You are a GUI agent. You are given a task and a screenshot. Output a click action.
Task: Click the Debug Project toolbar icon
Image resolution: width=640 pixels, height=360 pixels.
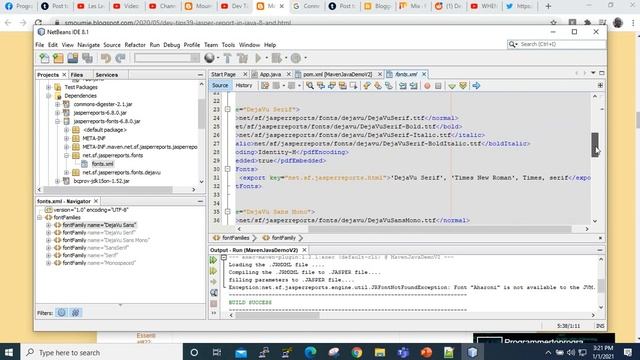pyautogui.click(x=277, y=58)
